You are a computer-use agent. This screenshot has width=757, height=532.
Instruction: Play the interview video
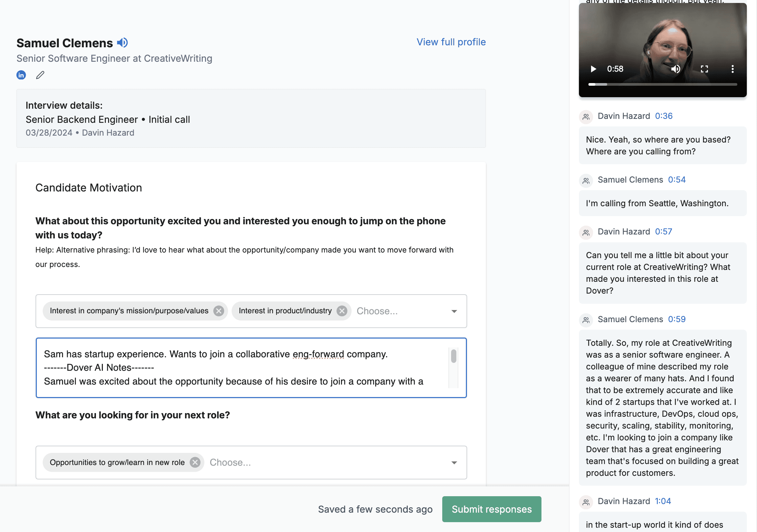coord(593,69)
